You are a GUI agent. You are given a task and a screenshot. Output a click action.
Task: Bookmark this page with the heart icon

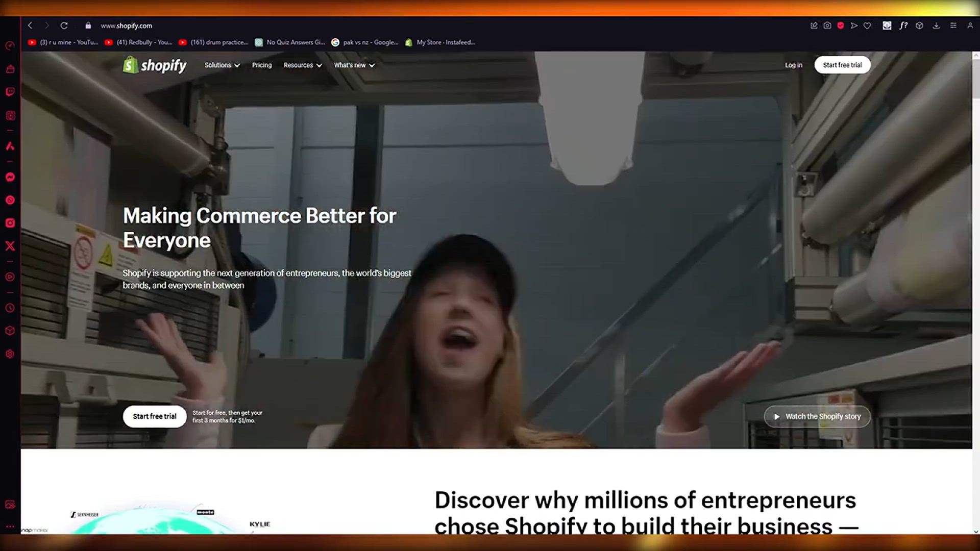coord(867,26)
